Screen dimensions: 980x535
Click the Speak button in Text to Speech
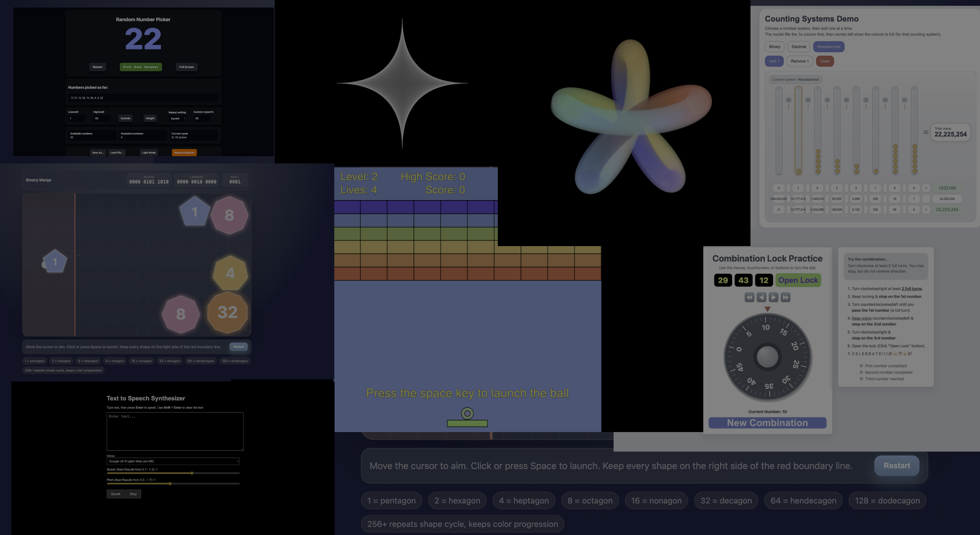116,494
